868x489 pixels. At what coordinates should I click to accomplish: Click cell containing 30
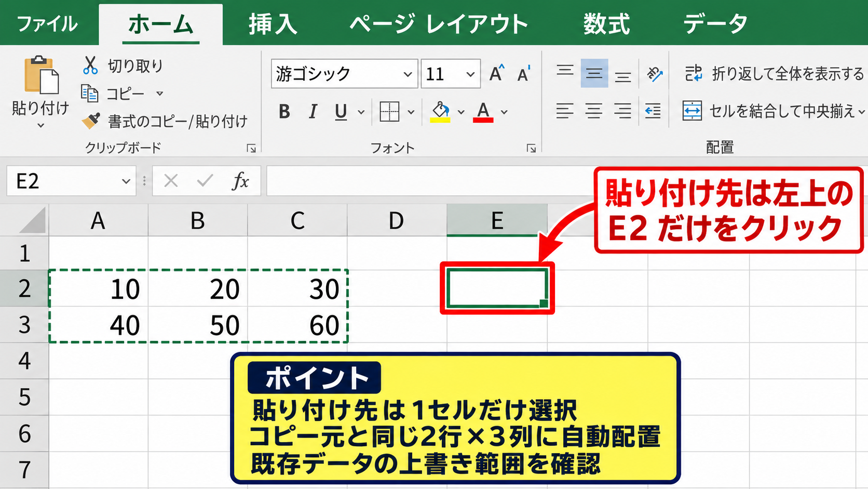[297, 288]
